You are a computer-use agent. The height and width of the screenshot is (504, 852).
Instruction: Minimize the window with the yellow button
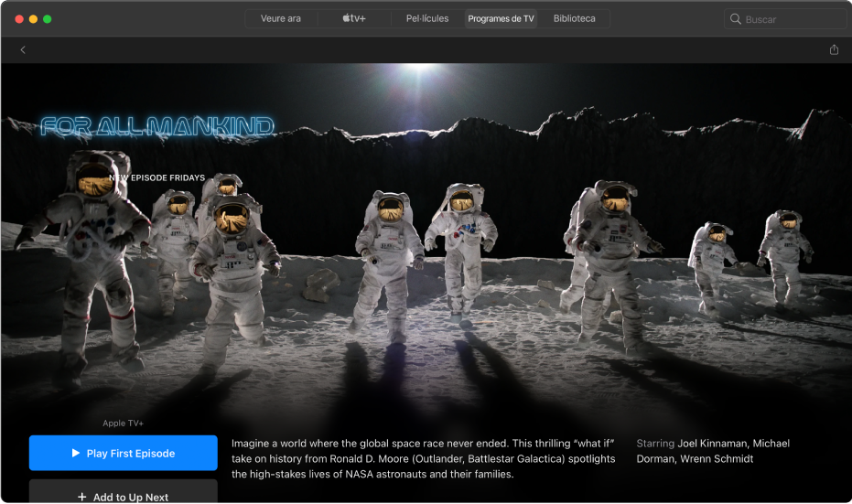(x=34, y=19)
